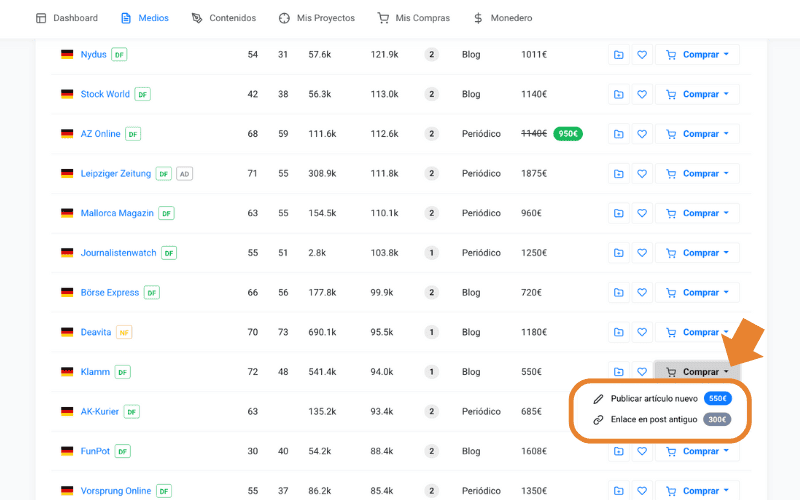Click the AD badge on Leipziger Zeitung
Viewport: 800px width, 500px height.
pyautogui.click(x=185, y=174)
